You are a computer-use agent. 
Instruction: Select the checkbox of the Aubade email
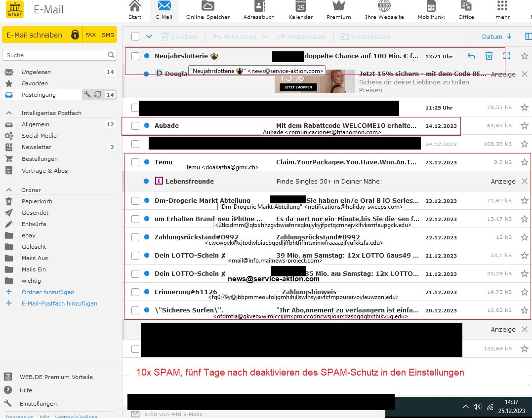(x=135, y=126)
